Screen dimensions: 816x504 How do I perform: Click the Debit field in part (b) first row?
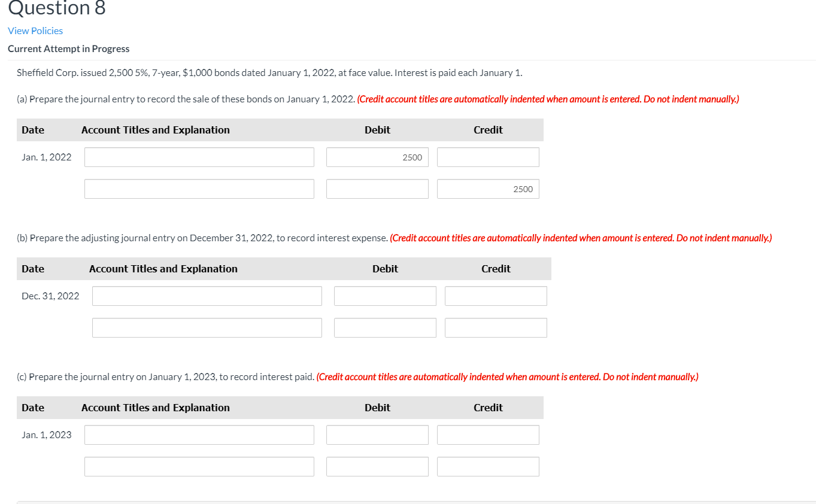pos(385,296)
